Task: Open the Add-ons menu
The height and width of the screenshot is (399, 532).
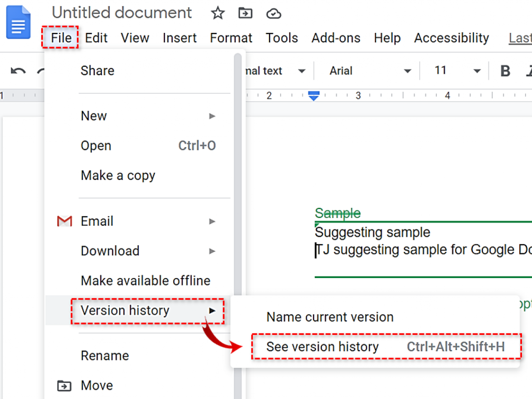Action: tap(335, 38)
